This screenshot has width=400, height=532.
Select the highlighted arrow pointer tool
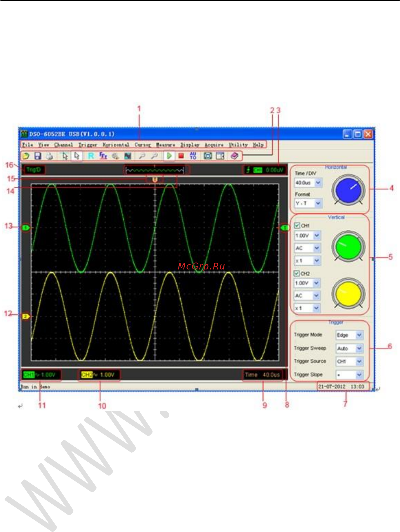(x=77, y=156)
